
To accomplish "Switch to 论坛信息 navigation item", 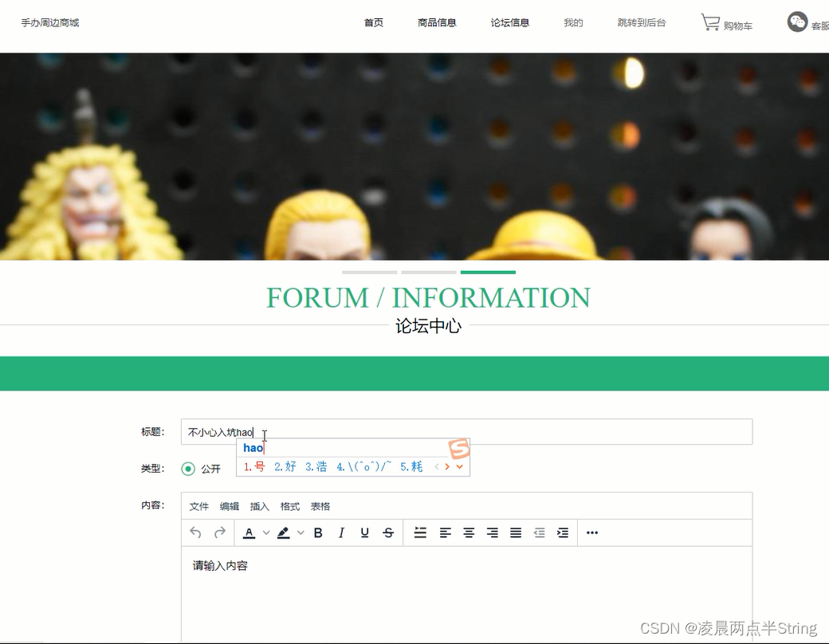I will [510, 22].
